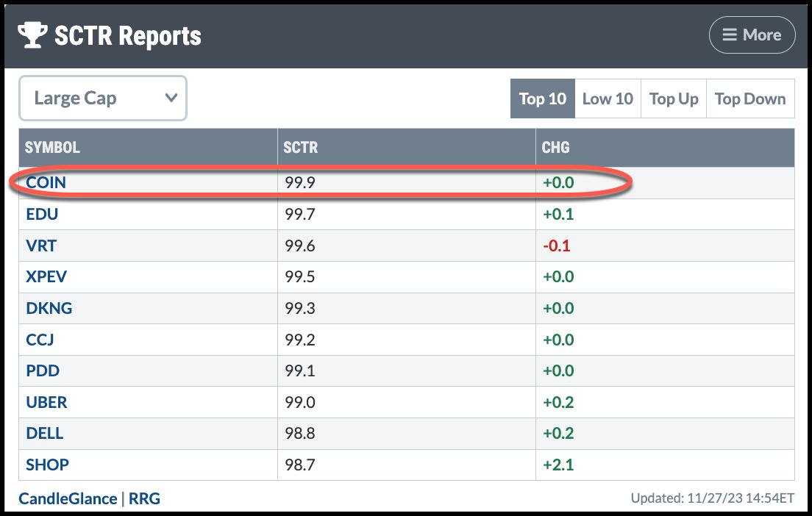812x516 pixels.
Task: Open the EDU symbol link
Action: [41, 214]
